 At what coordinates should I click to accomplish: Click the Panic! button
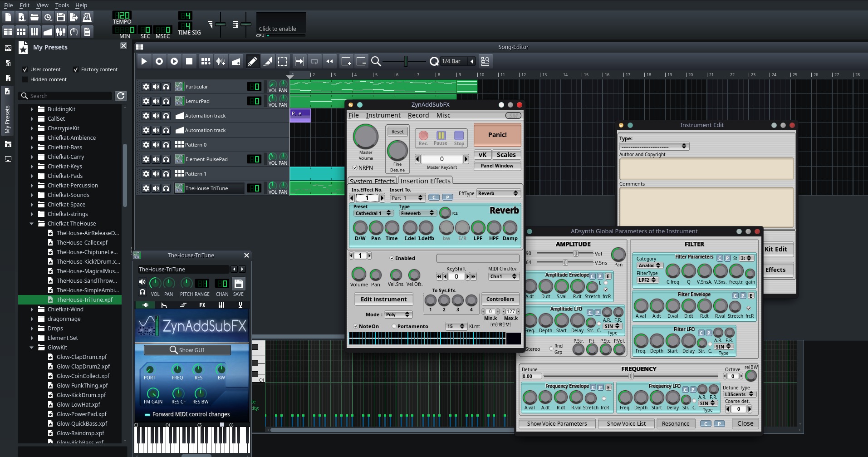click(x=497, y=135)
